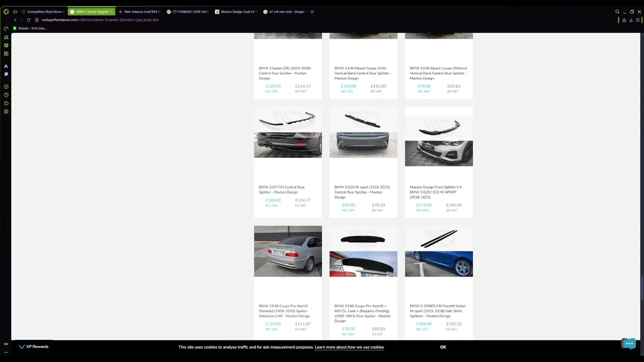Open BMW 3 G20 M-sport Central Rear Splitter link
This screenshot has width=644, height=362.
[362, 192]
